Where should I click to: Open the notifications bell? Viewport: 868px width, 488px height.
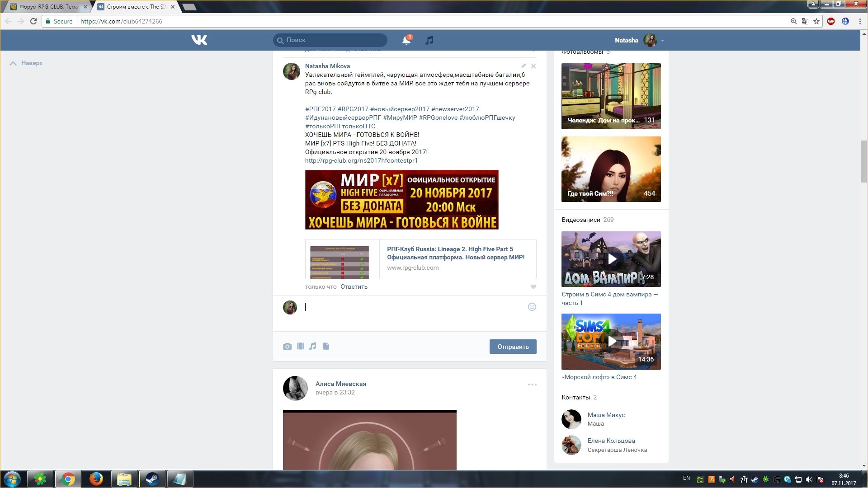(406, 40)
